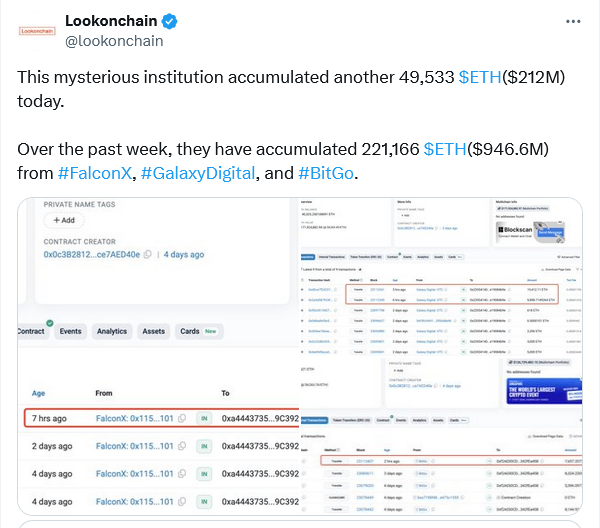Open the Analytics tab
This screenshot has width=600, height=528.
coord(112,331)
